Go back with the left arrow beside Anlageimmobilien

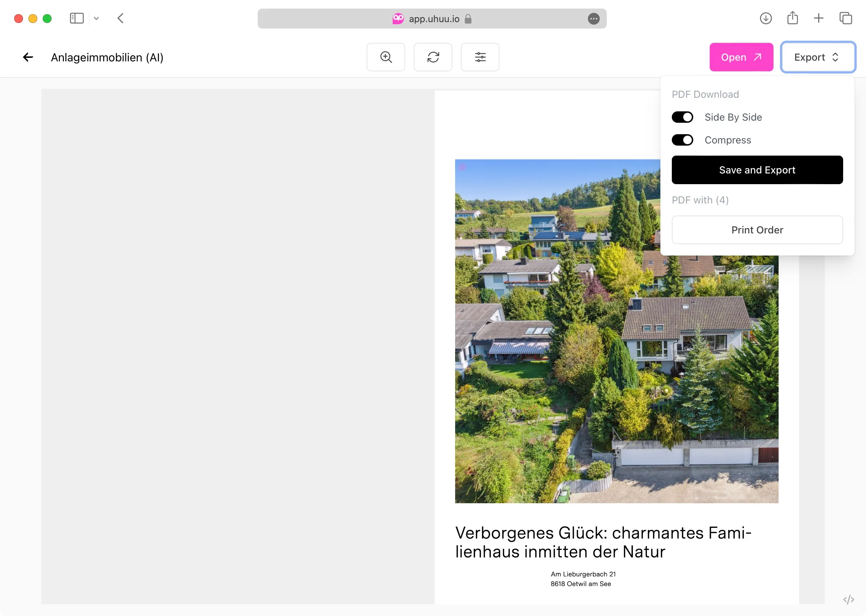pyautogui.click(x=28, y=57)
